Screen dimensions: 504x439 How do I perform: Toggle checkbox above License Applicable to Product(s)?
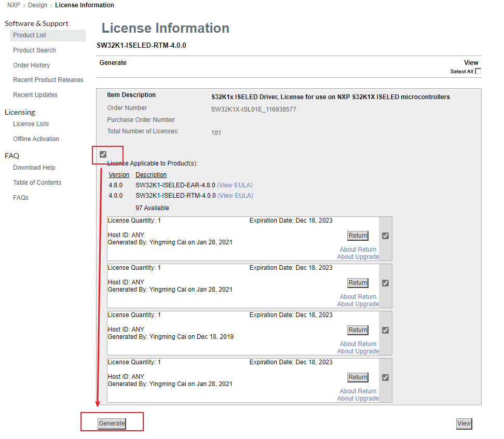tap(103, 155)
